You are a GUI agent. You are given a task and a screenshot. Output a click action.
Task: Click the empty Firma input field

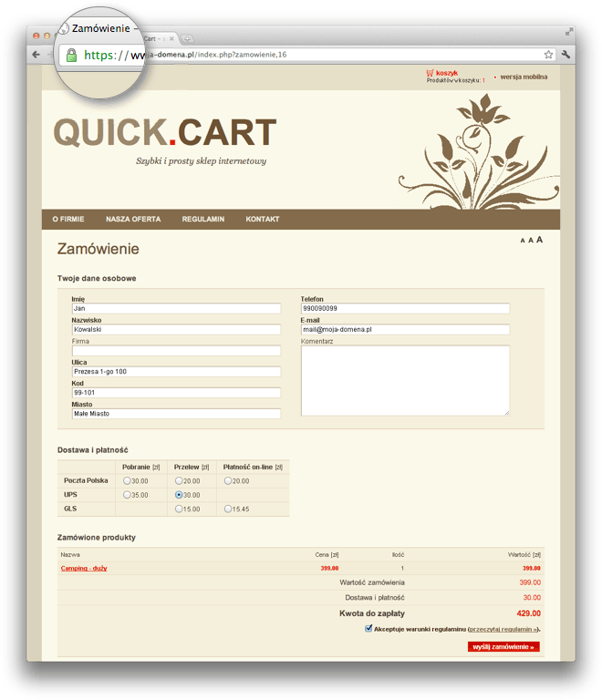176,350
